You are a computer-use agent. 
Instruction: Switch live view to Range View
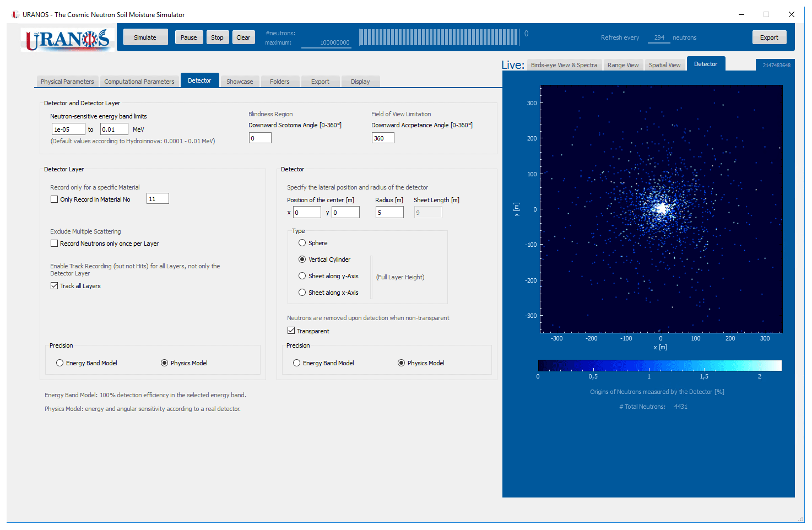click(622, 65)
